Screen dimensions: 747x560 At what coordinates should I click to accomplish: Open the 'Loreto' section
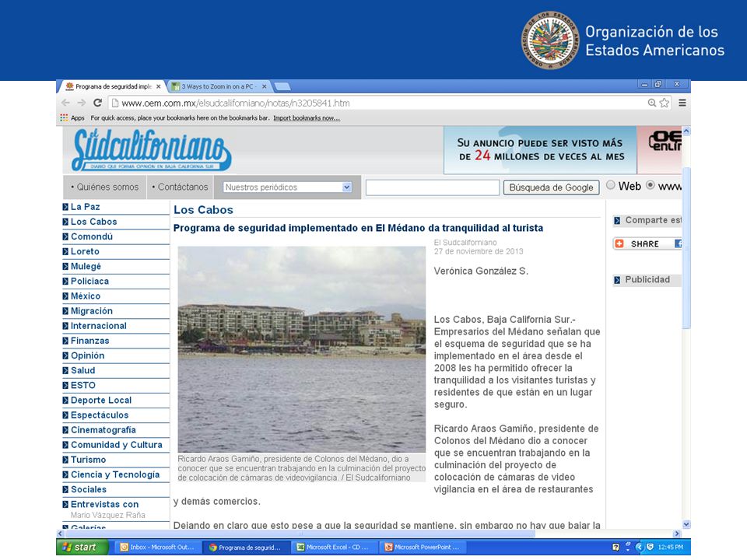point(85,251)
